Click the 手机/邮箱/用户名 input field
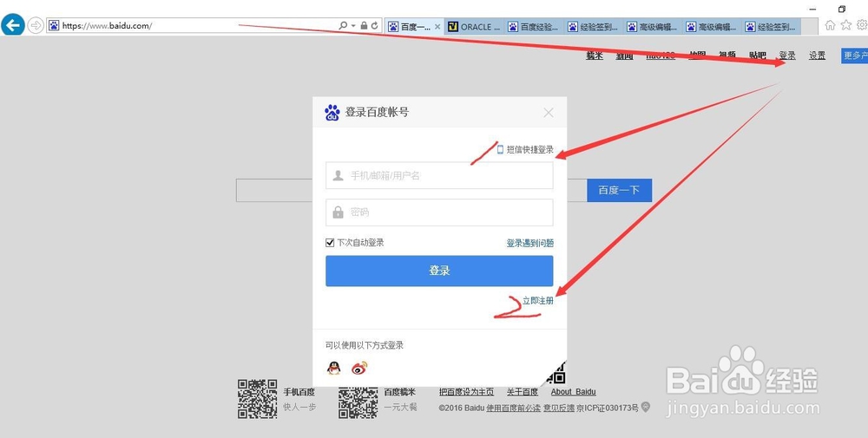The image size is (868, 438). [439, 175]
